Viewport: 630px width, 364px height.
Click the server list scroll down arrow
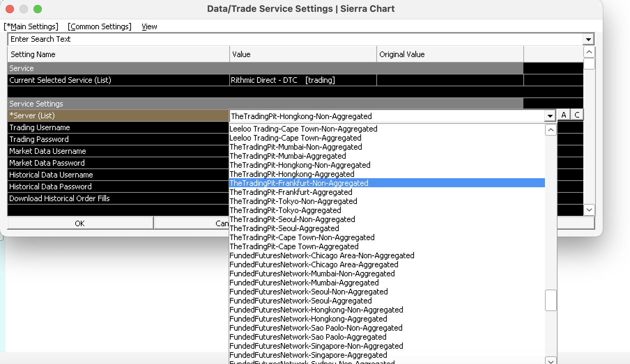pos(551,361)
